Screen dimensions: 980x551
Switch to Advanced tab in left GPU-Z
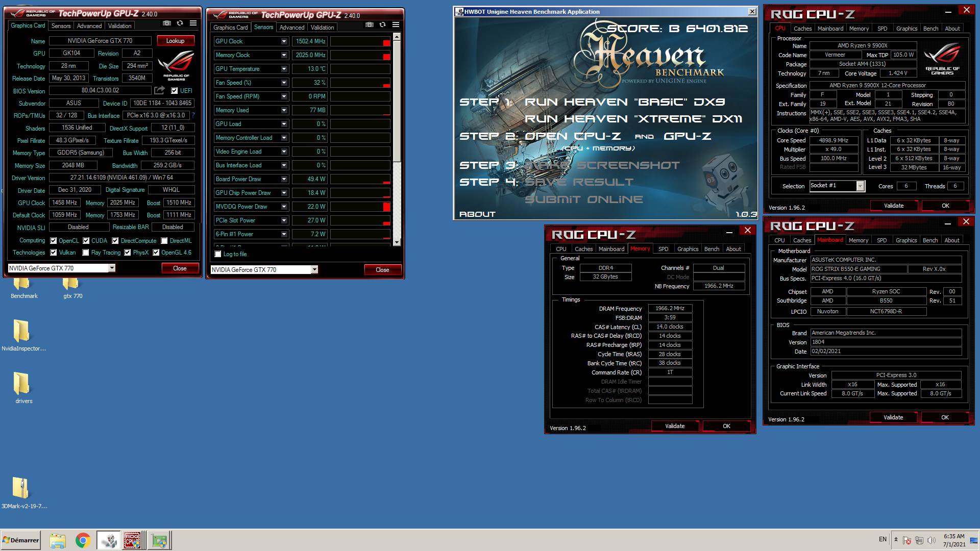[x=89, y=26]
